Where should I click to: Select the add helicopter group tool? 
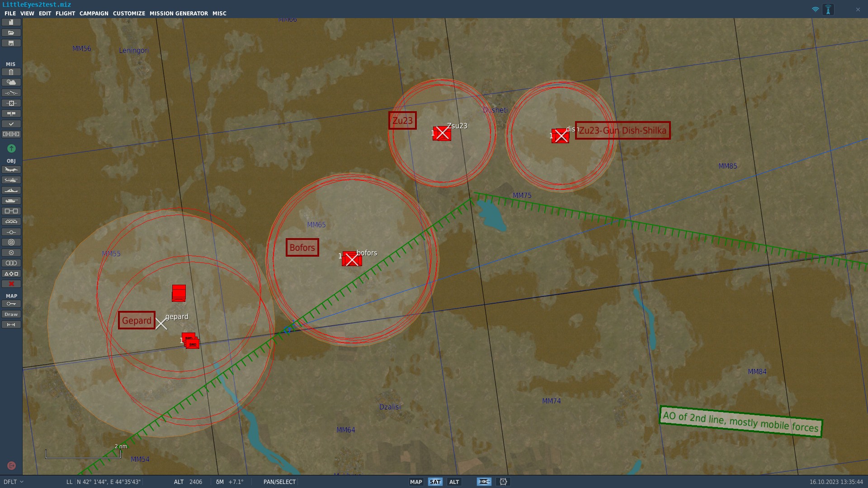(11, 180)
